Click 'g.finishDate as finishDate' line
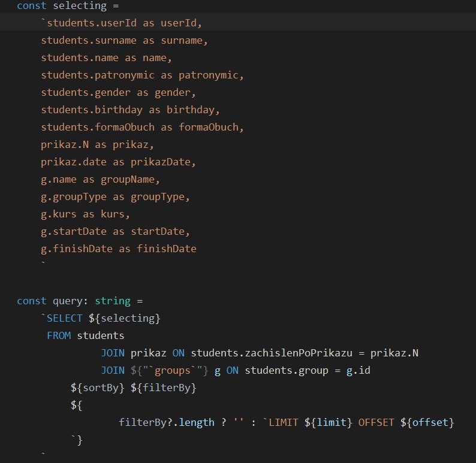The image size is (476, 463). [x=119, y=249]
